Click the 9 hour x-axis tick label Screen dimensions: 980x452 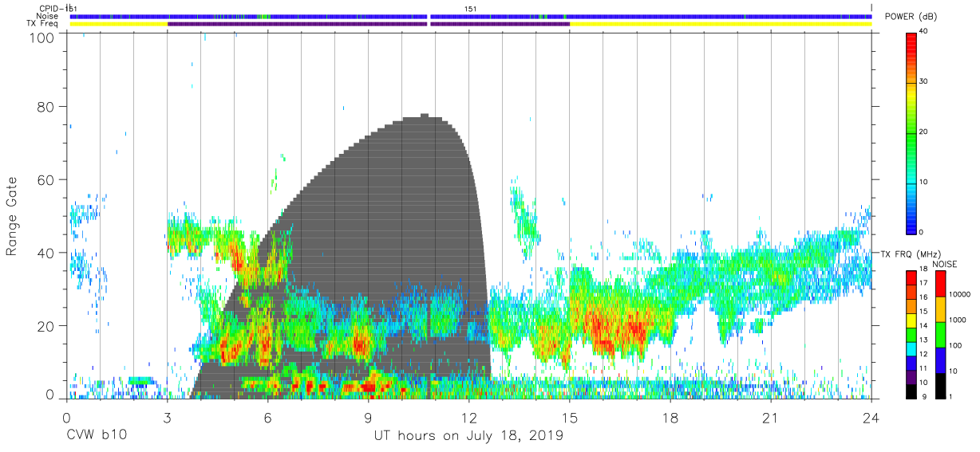pos(368,417)
